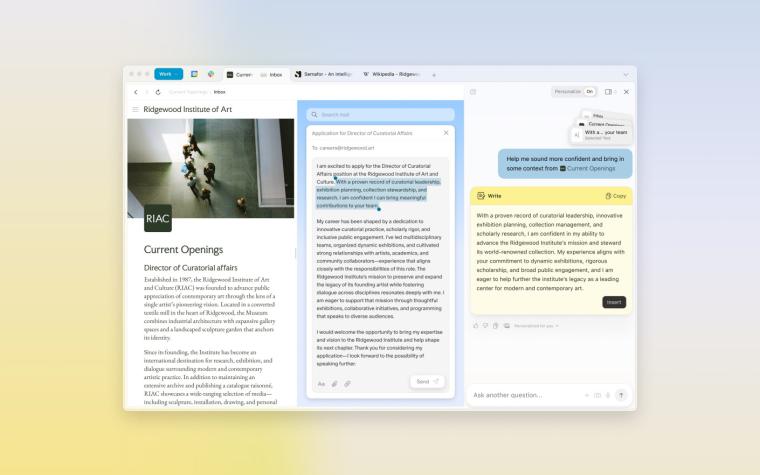Insert a link in the email
Viewport: 760px width, 475px height.
click(348, 383)
